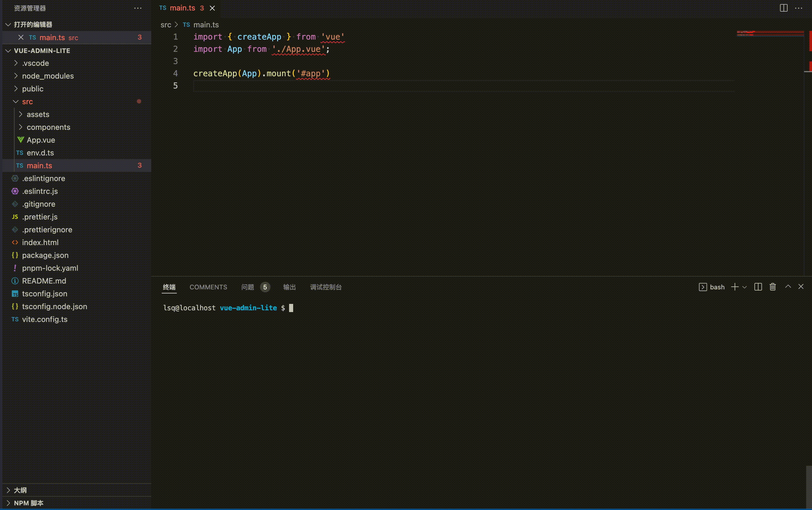Click the problems count badge 5
The image size is (812, 510).
(x=265, y=287)
